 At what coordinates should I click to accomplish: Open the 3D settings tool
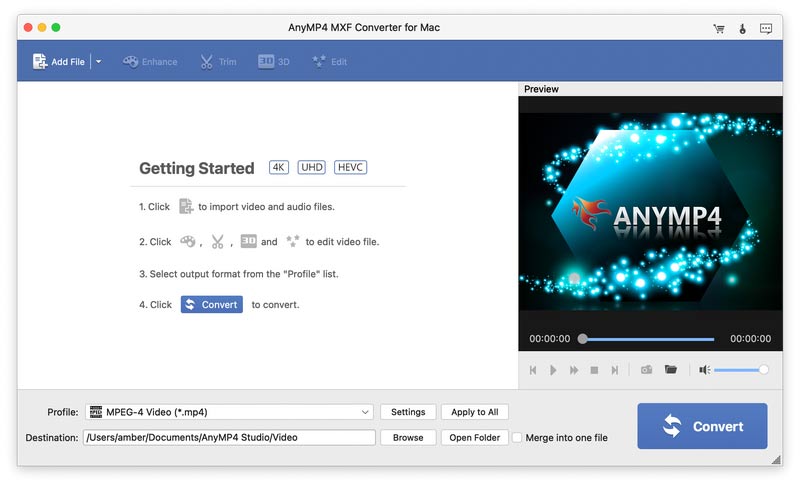pos(273,62)
